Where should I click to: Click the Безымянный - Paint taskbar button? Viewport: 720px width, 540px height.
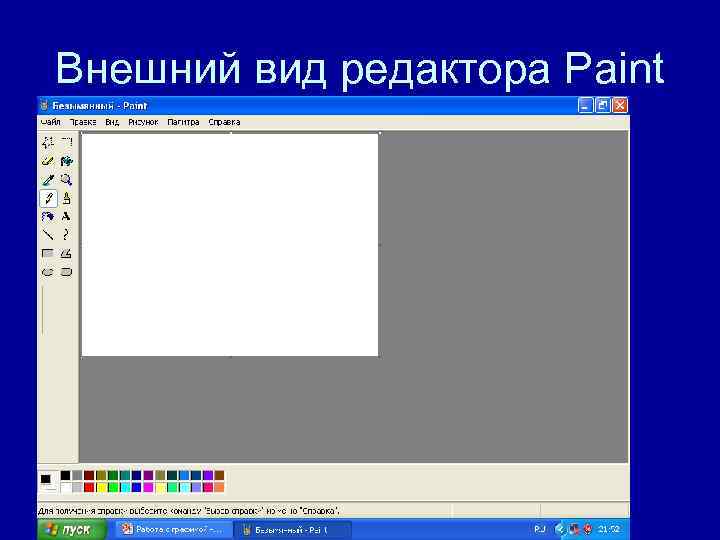294,530
